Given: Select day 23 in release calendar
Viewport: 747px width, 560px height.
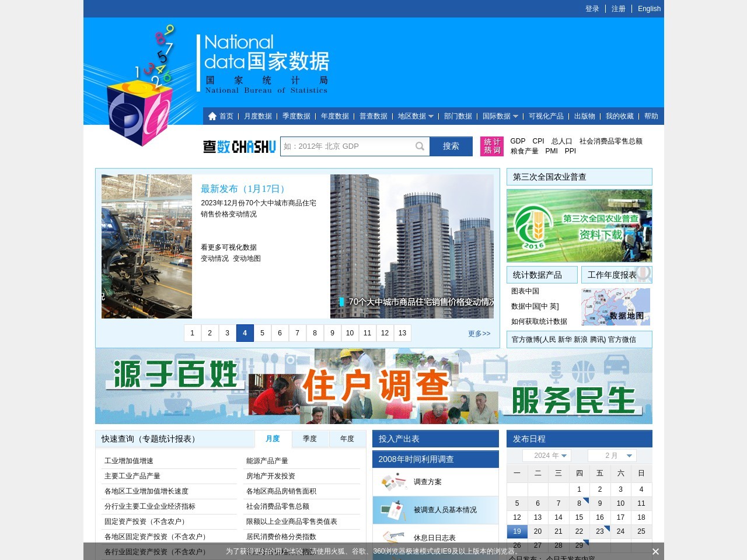Looking at the screenshot, I should 600,531.
